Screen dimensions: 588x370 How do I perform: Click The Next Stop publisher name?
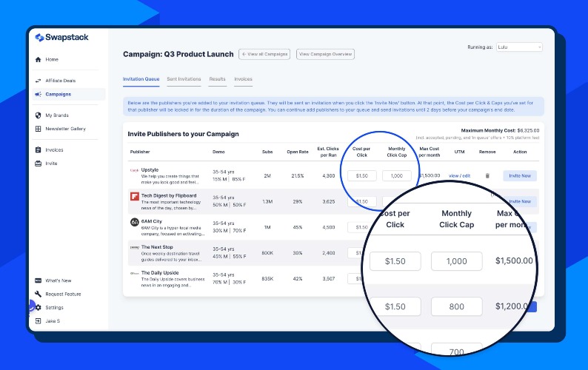(157, 247)
